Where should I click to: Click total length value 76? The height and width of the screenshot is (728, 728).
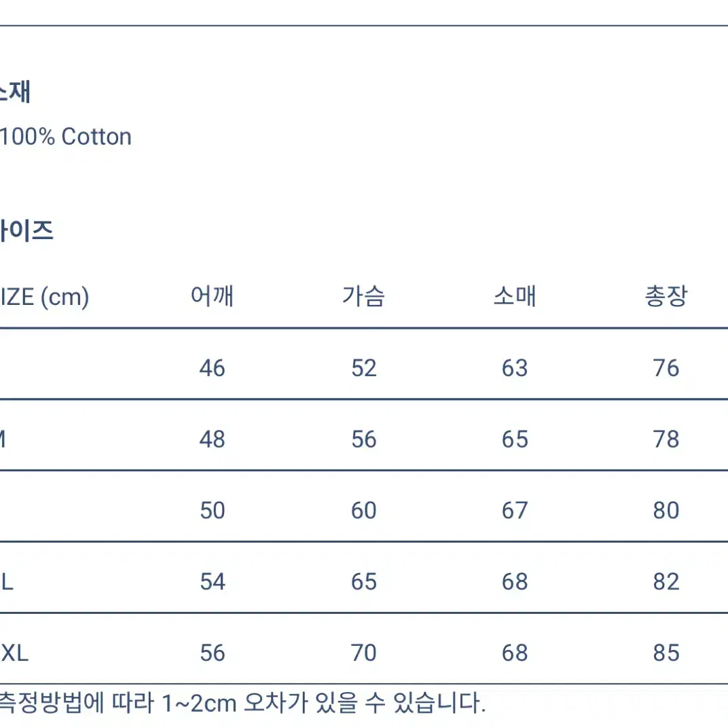tap(666, 368)
